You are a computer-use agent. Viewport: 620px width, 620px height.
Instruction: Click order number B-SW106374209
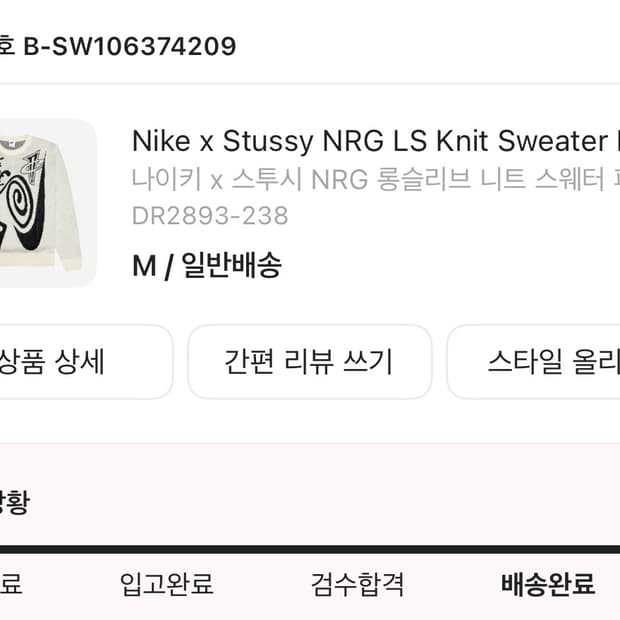pos(130,46)
